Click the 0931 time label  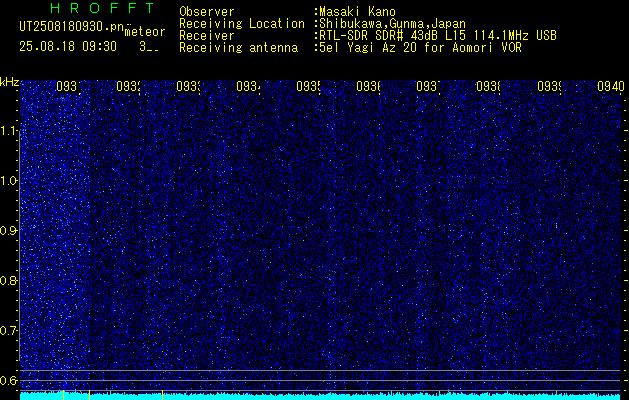coord(69,86)
